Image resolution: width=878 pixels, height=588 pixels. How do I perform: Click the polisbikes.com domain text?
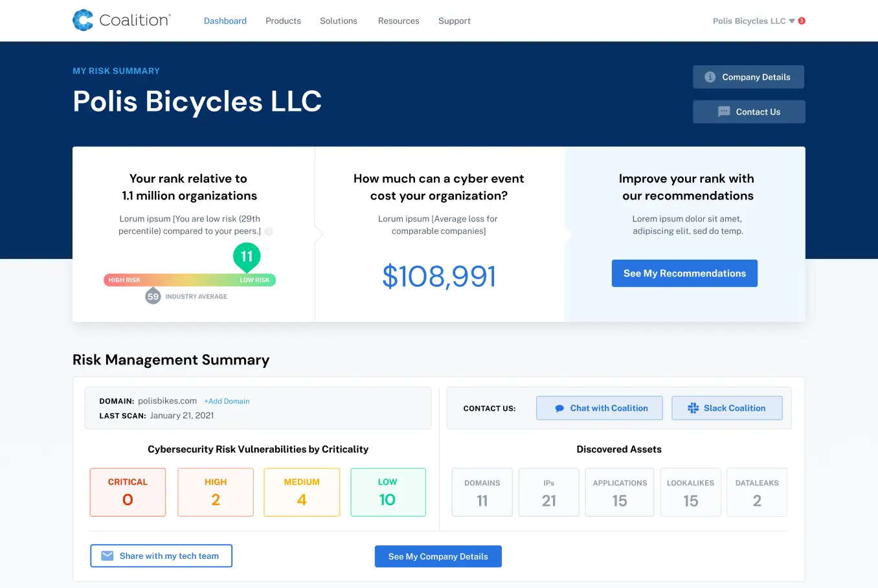(x=167, y=401)
